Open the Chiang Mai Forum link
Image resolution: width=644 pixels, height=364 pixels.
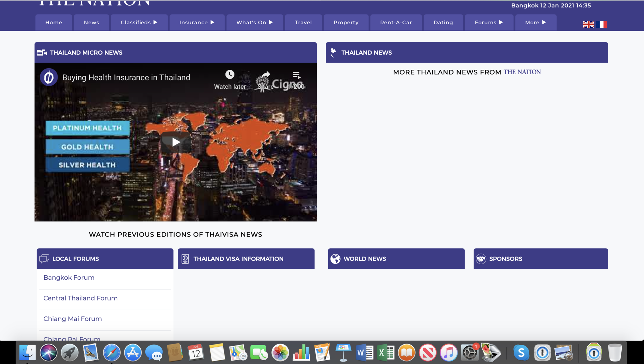click(73, 319)
